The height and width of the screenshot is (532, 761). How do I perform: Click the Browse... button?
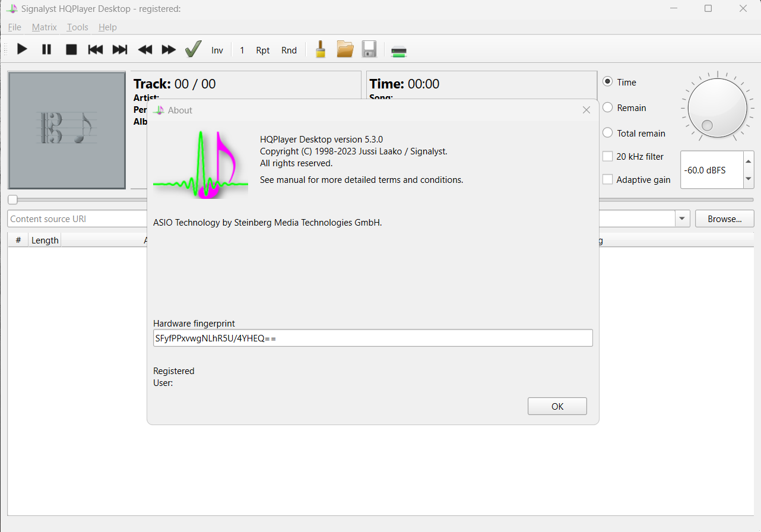click(x=725, y=218)
